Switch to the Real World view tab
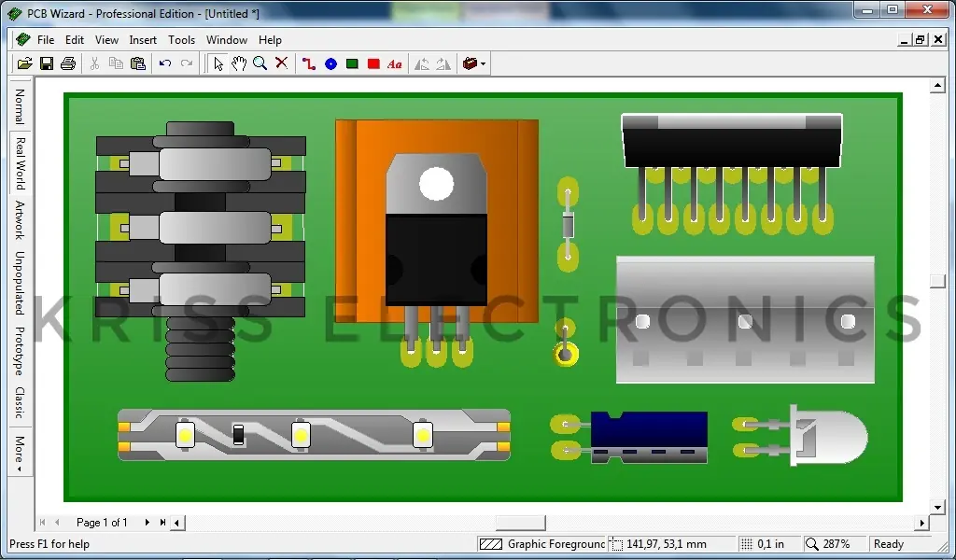 point(21,163)
